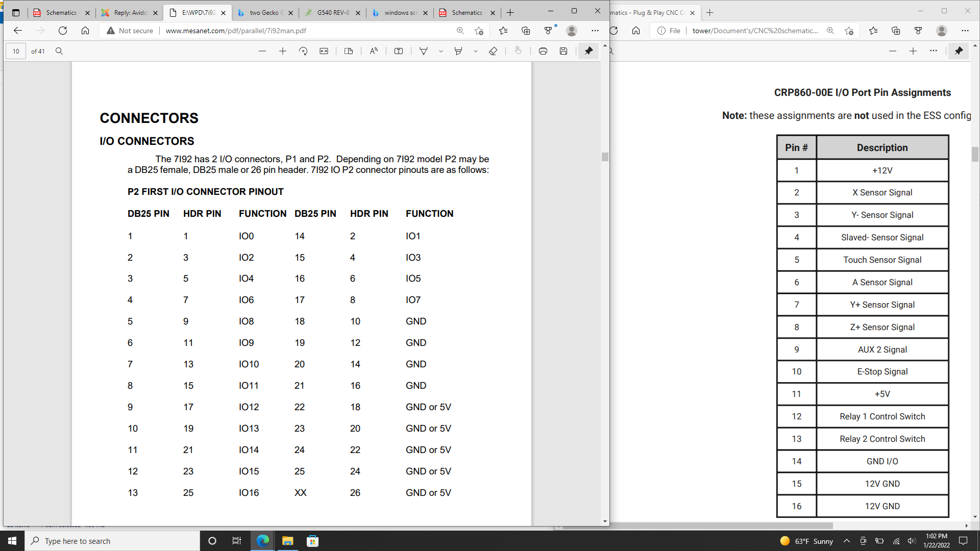Click the PDF zoom in plus in the Mesanet window

[283, 51]
